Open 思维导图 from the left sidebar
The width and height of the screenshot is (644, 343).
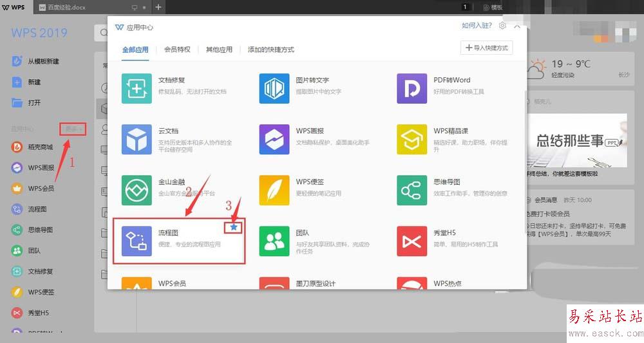click(x=32, y=230)
